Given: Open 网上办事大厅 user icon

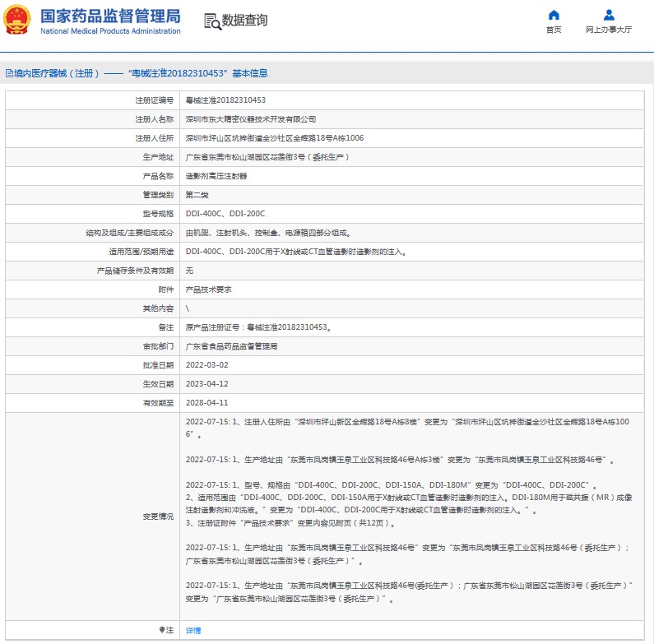Looking at the screenshot, I should tap(609, 15).
